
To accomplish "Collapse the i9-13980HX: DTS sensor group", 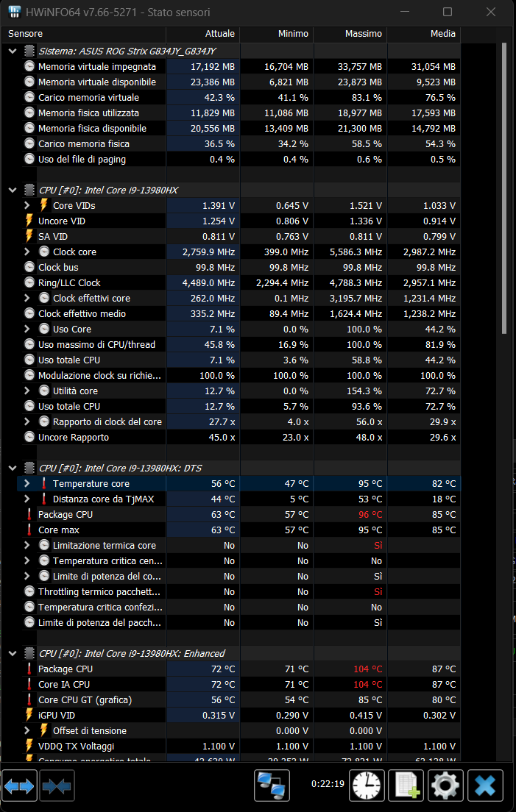I will point(13,468).
